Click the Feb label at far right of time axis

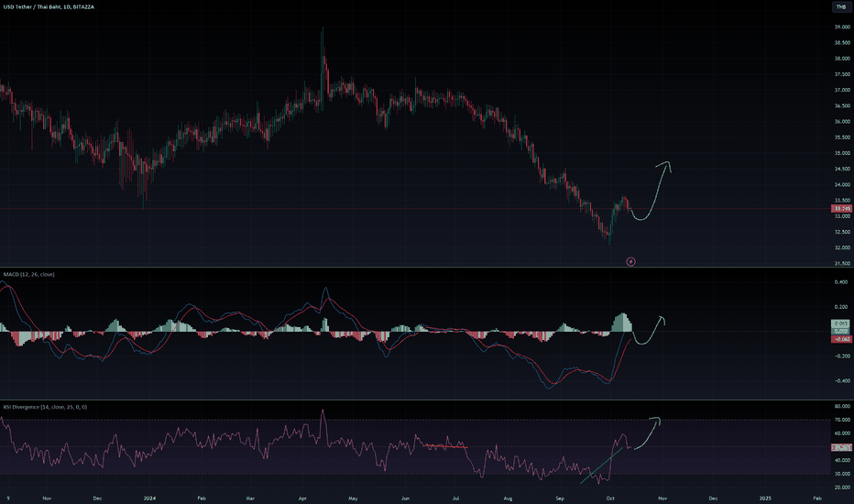817,499
